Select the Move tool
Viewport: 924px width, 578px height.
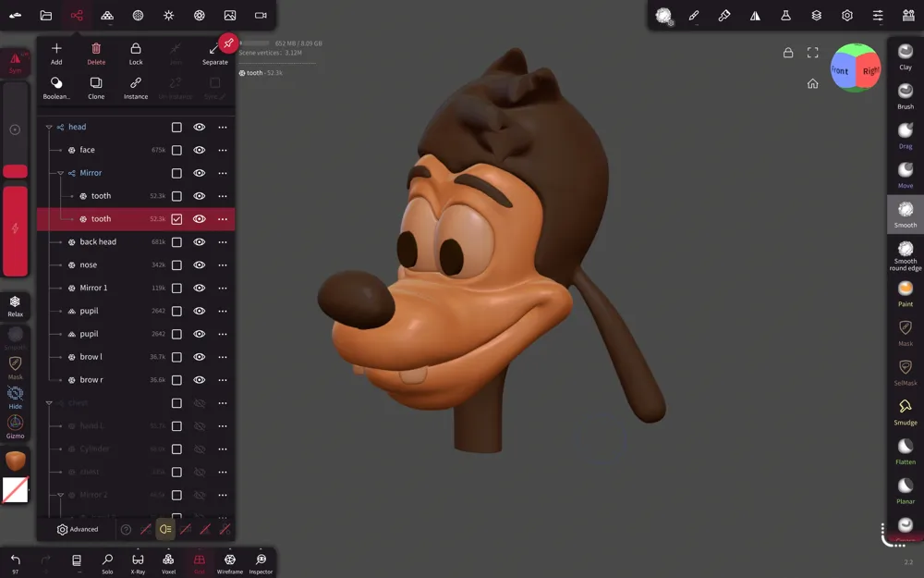coord(906,175)
